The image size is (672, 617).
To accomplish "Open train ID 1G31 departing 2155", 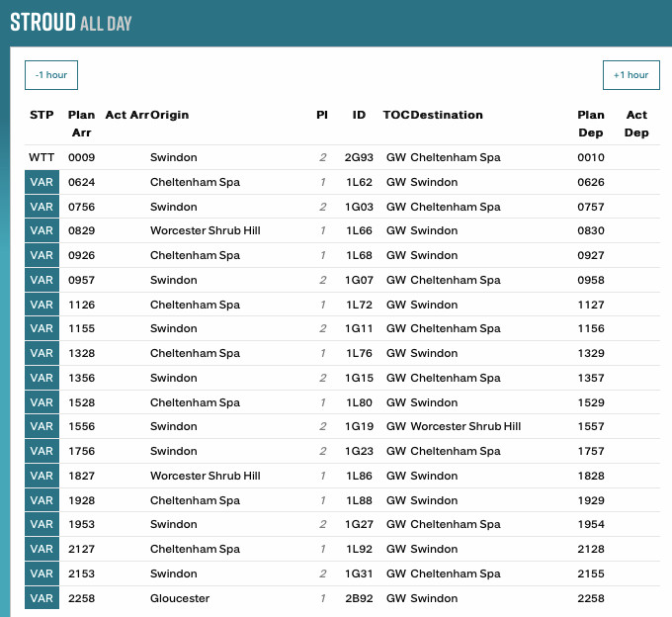I will pyautogui.click(x=359, y=573).
